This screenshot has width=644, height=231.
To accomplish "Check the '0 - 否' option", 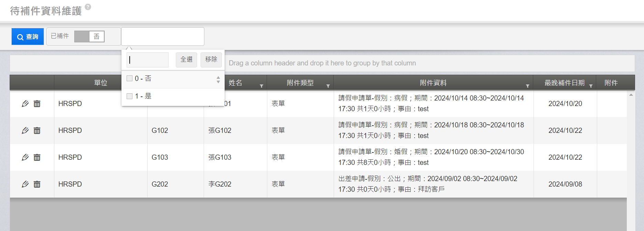I will (130, 78).
